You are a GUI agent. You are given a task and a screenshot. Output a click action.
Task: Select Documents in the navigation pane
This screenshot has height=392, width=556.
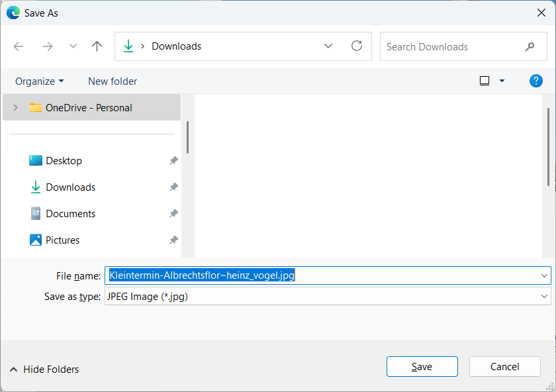click(71, 214)
